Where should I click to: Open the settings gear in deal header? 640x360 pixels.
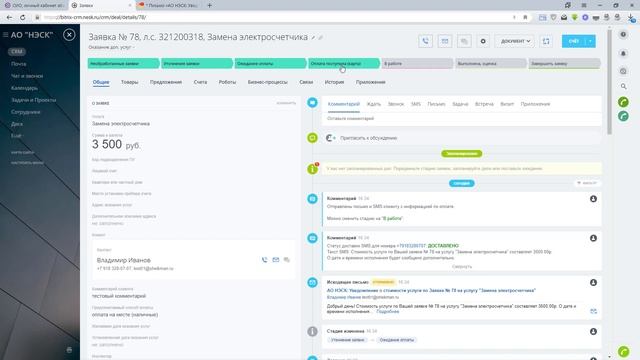tap(483, 41)
